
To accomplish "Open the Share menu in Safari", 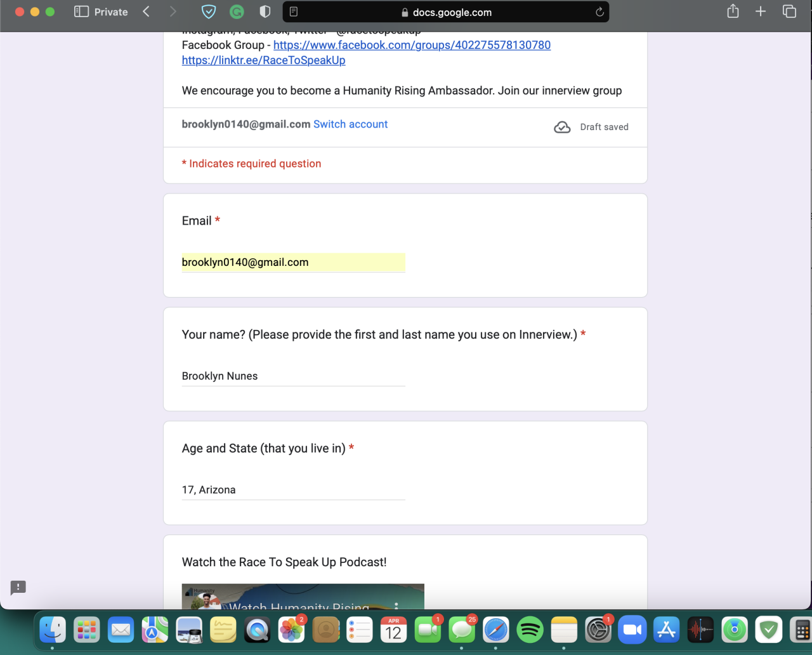I will click(733, 11).
